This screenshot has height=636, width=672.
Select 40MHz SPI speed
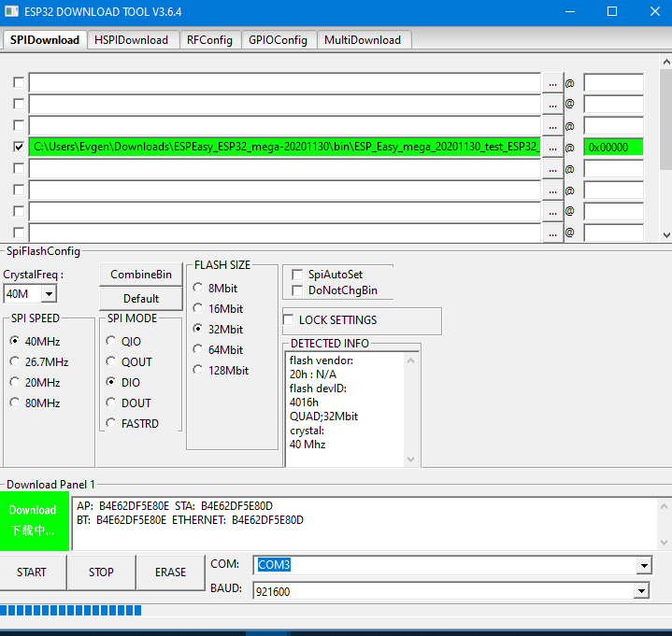[35, 341]
